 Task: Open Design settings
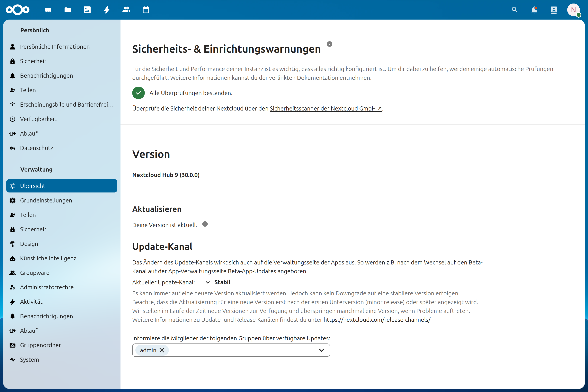pos(62,244)
